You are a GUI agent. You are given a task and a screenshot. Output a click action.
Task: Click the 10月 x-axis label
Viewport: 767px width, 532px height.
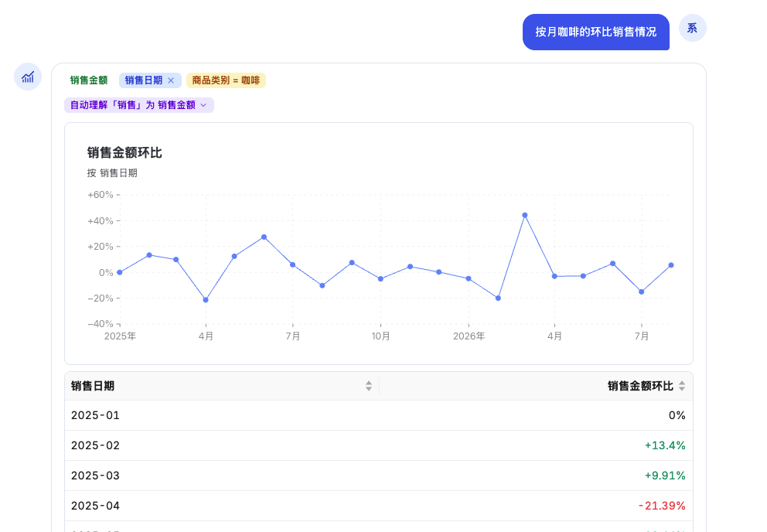pos(380,336)
